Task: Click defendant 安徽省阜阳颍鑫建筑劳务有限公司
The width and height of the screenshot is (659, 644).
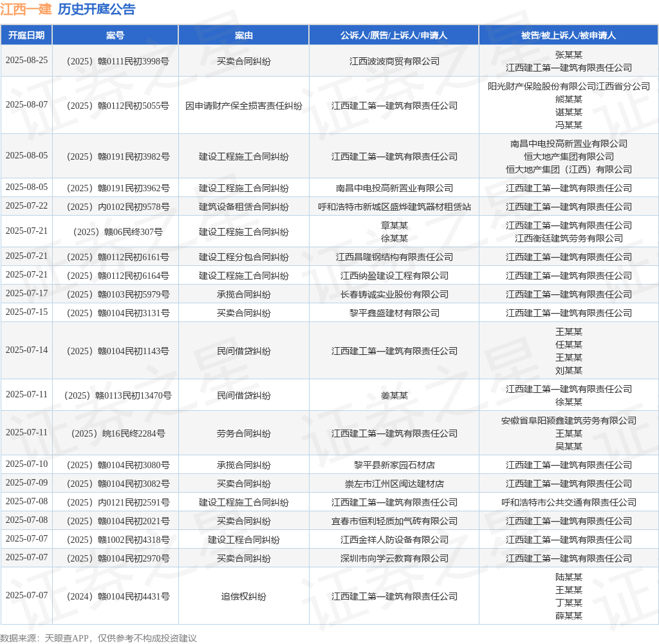Action: (x=569, y=421)
